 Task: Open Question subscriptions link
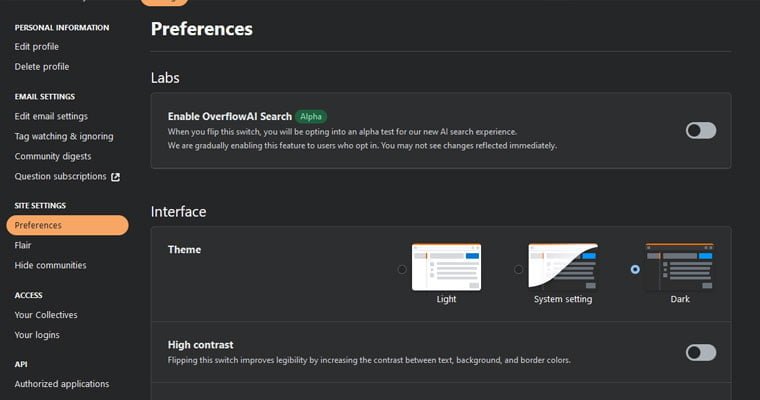pos(61,176)
